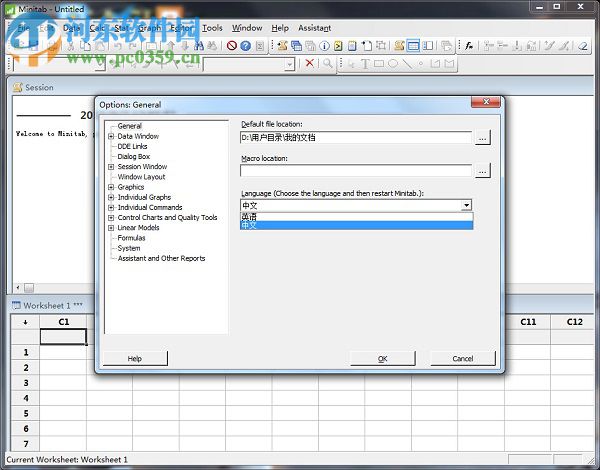Click the Project Manager toolbar icon
600x470 pixels.
coord(428,46)
